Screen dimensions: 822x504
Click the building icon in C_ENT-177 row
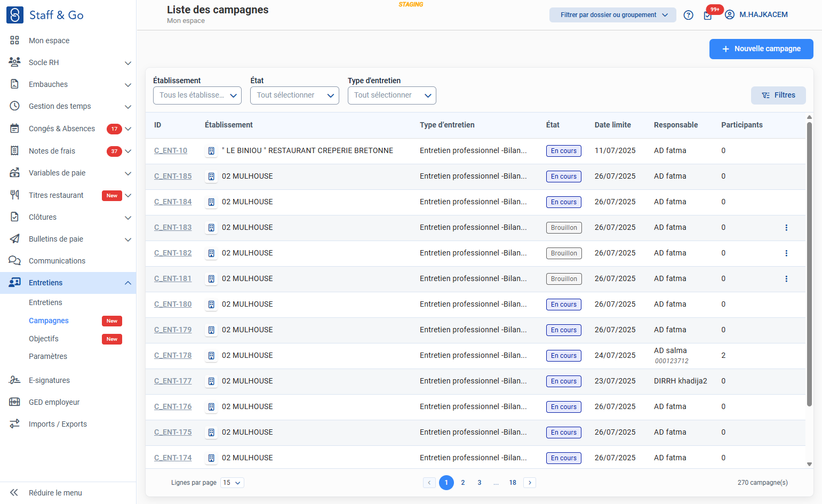[211, 381]
